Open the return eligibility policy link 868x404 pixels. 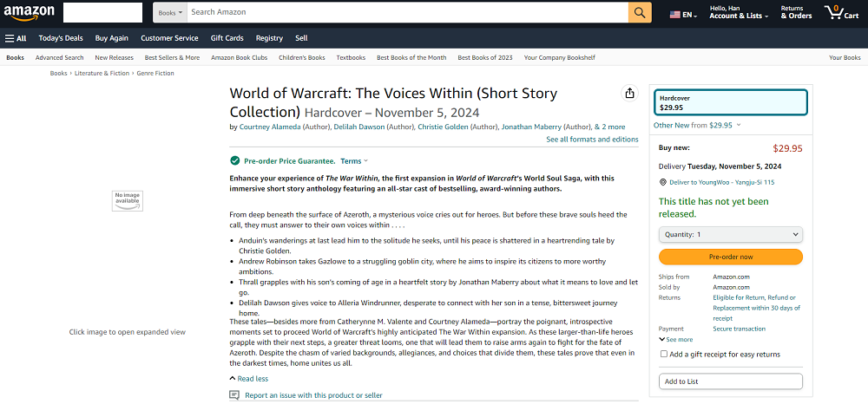pyautogui.click(x=756, y=308)
